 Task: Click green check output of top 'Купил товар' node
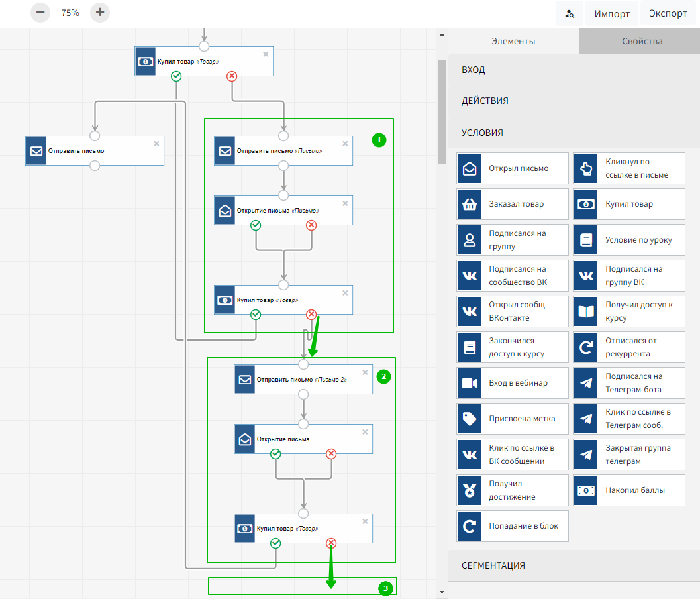tap(176, 76)
